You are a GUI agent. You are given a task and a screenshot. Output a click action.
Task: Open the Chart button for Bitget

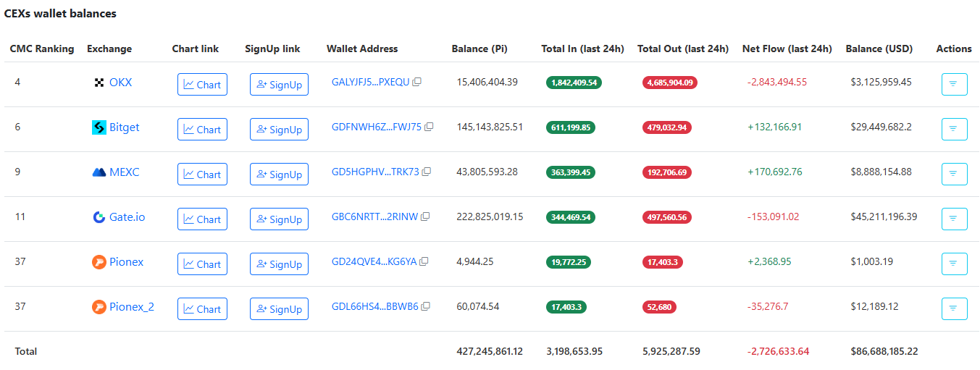(202, 129)
